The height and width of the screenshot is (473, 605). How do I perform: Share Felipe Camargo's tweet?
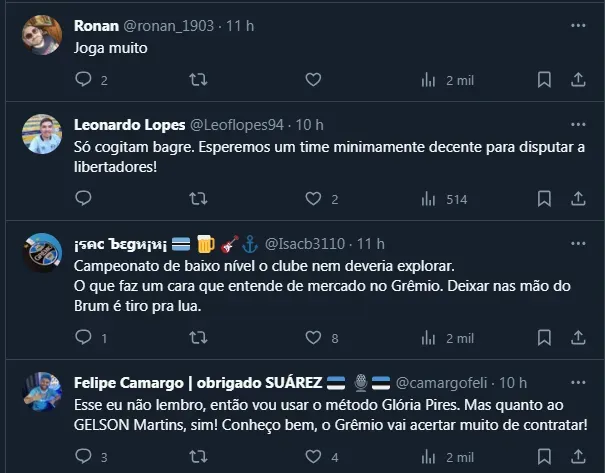577,457
